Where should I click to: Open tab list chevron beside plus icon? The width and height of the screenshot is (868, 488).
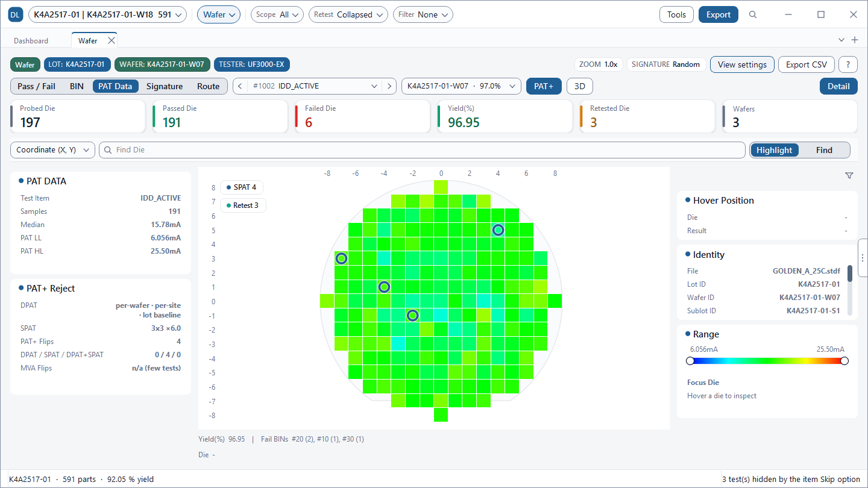click(841, 40)
